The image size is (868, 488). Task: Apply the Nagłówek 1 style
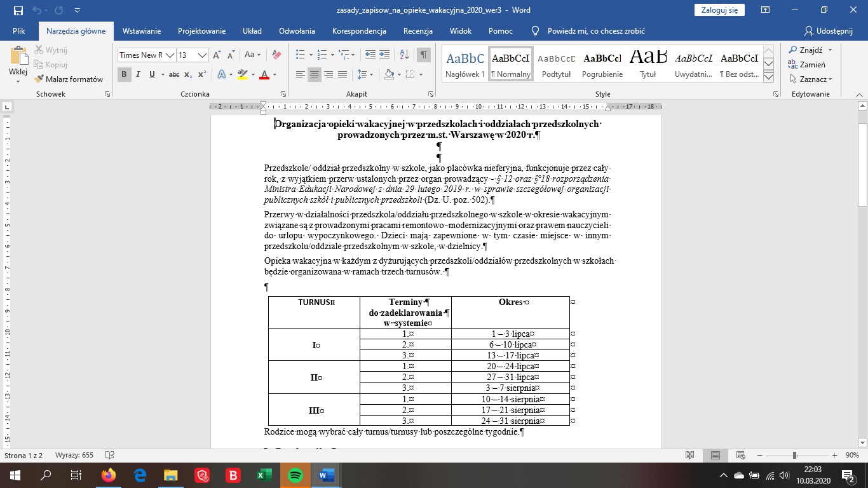(x=465, y=64)
